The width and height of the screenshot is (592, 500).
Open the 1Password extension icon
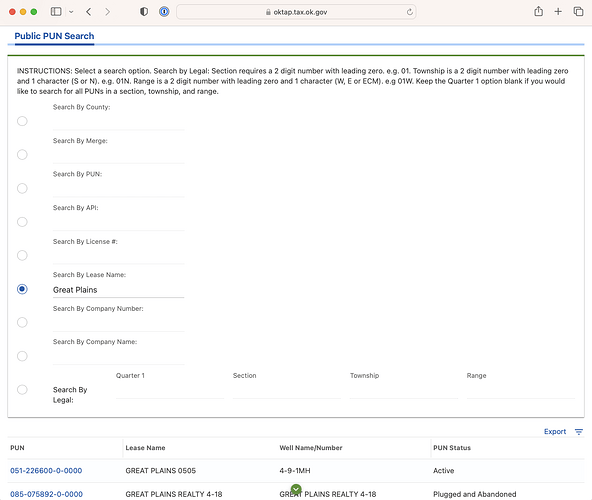pos(164,12)
